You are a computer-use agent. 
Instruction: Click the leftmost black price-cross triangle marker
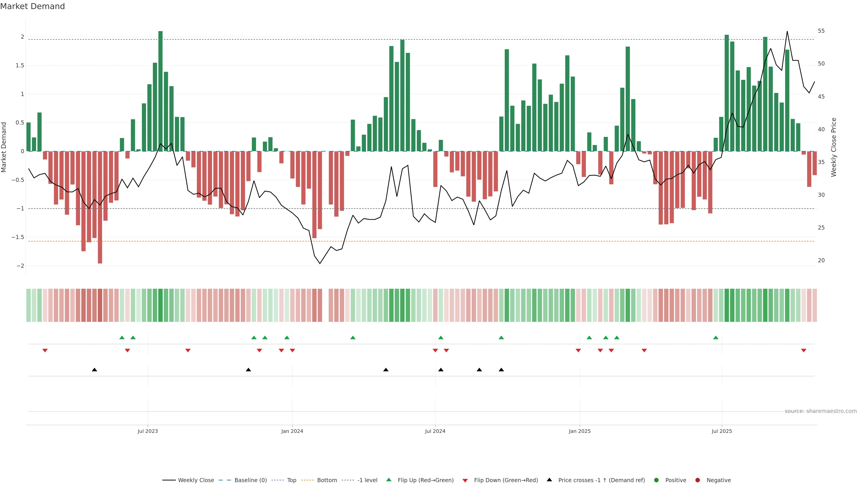pos(94,370)
